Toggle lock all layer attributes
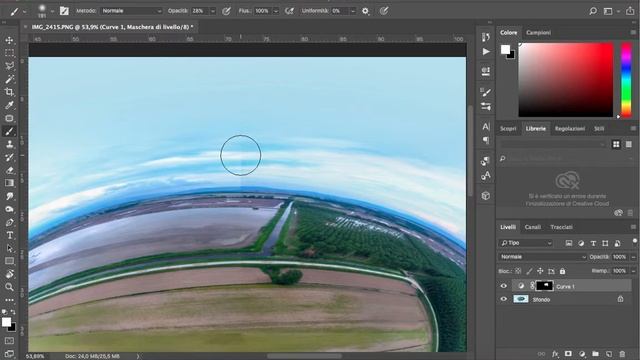The image size is (640, 360). tap(562, 271)
